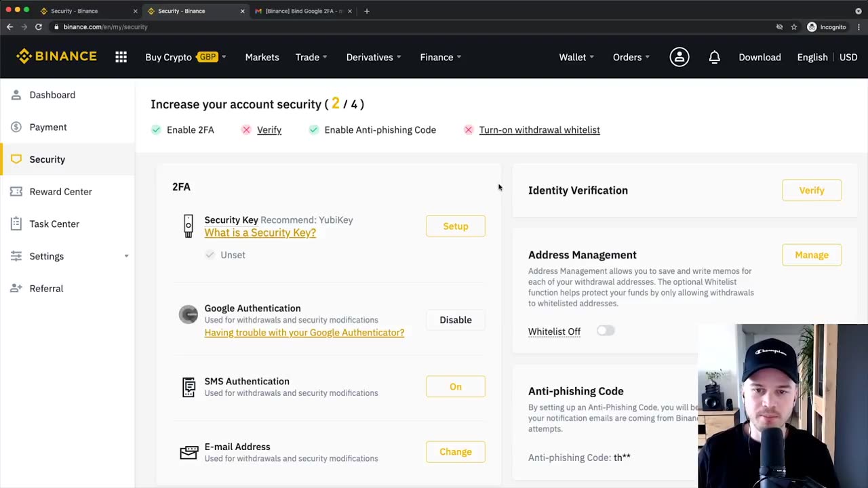Click the Settings sliders sidebar icon
The width and height of the screenshot is (868, 488).
[16, 256]
